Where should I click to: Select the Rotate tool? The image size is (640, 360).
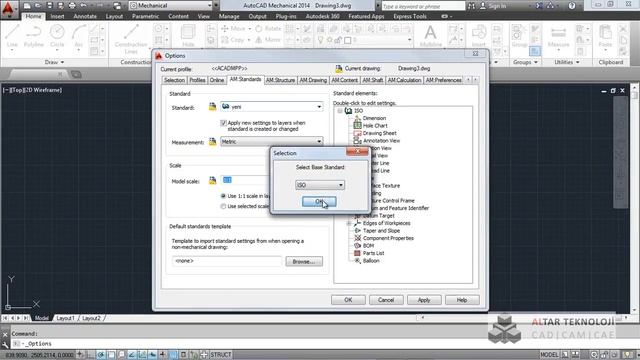pyautogui.click(x=268, y=29)
